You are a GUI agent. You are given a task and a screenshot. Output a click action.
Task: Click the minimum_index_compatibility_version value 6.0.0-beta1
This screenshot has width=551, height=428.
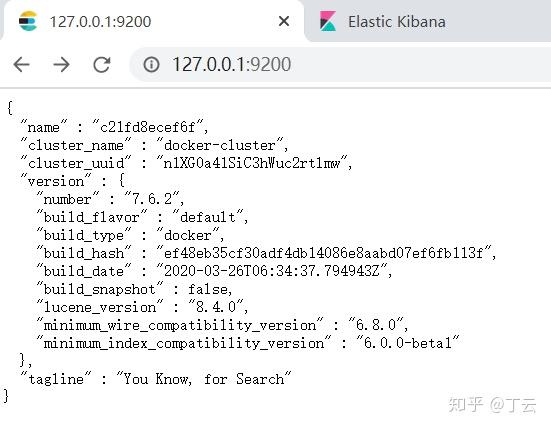[x=408, y=343]
